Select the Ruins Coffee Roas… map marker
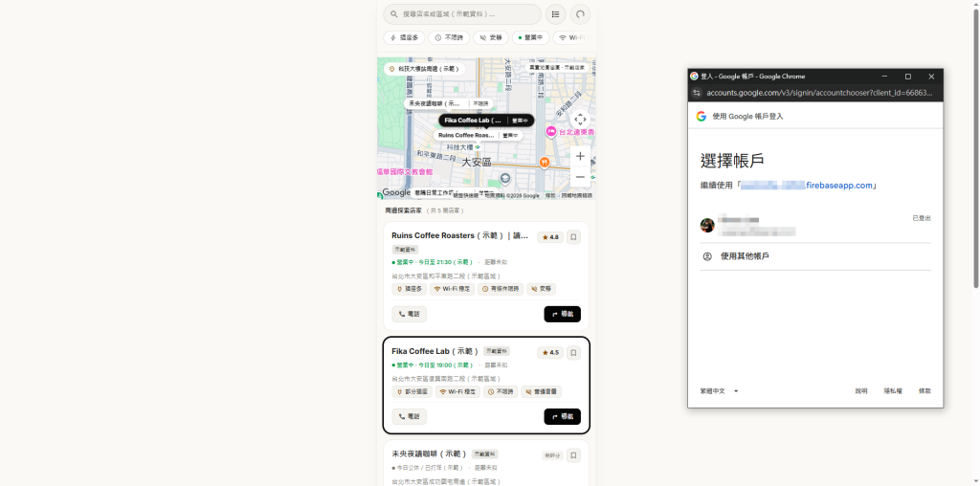The width and height of the screenshot is (980, 486). click(479, 135)
